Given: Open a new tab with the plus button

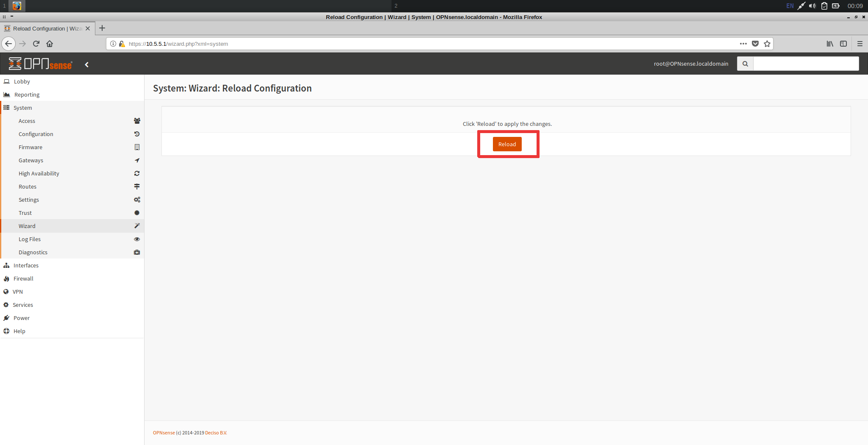Looking at the screenshot, I should click(x=102, y=28).
